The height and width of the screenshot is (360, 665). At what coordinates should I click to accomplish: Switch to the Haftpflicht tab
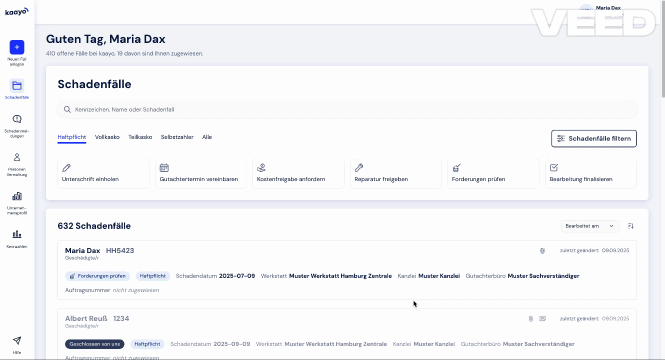coord(72,137)
